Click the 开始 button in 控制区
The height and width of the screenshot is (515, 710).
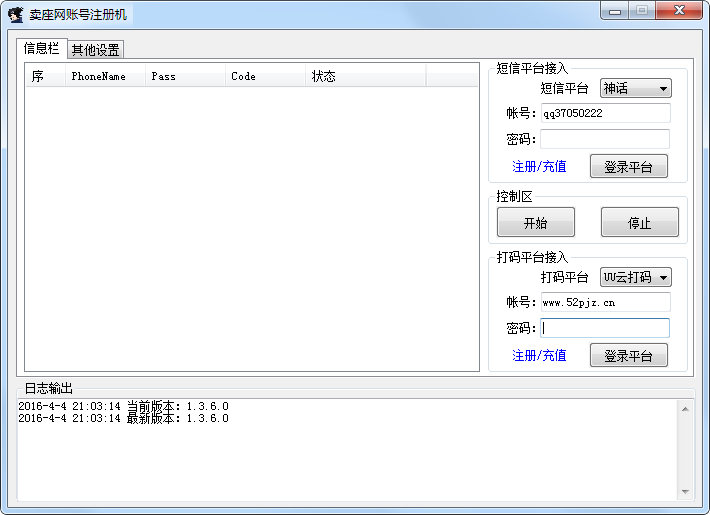point(535,223)
